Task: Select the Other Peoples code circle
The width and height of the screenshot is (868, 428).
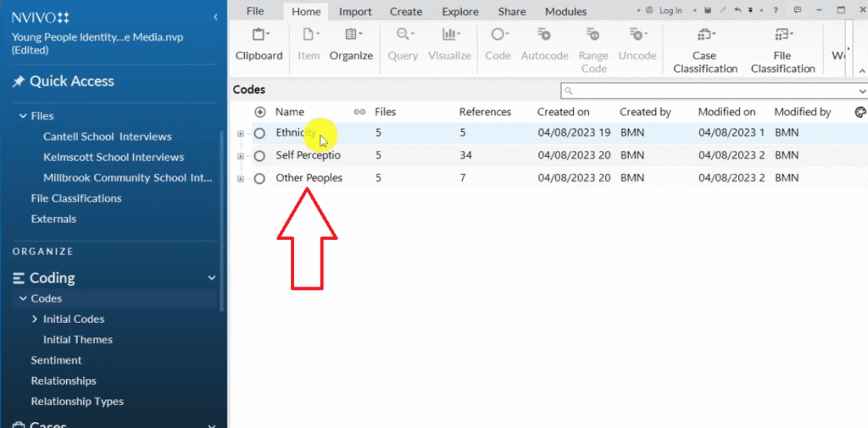Action: [259, 178]
